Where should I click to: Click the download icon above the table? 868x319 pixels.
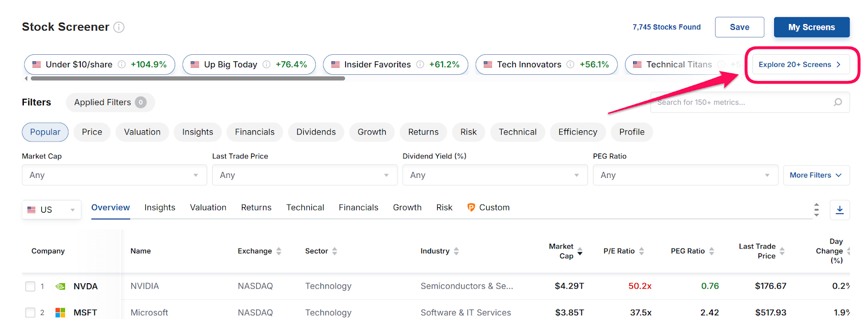pos(839,210)
